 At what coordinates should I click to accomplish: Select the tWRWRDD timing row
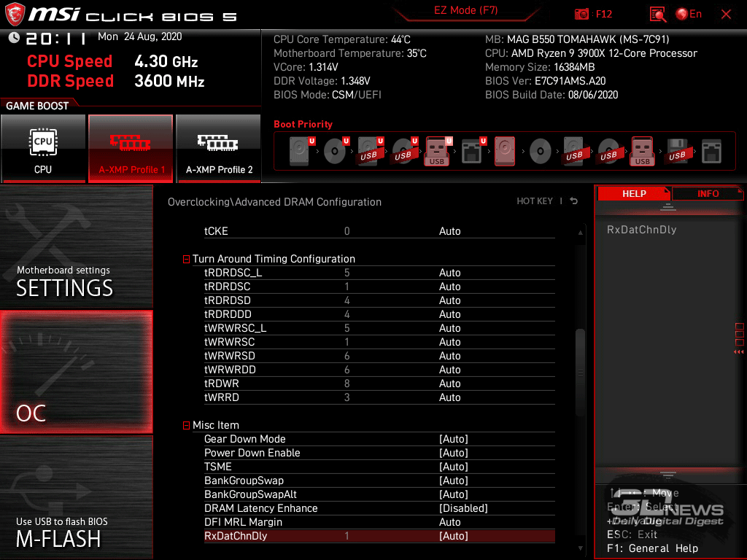(x=379, y=370)
